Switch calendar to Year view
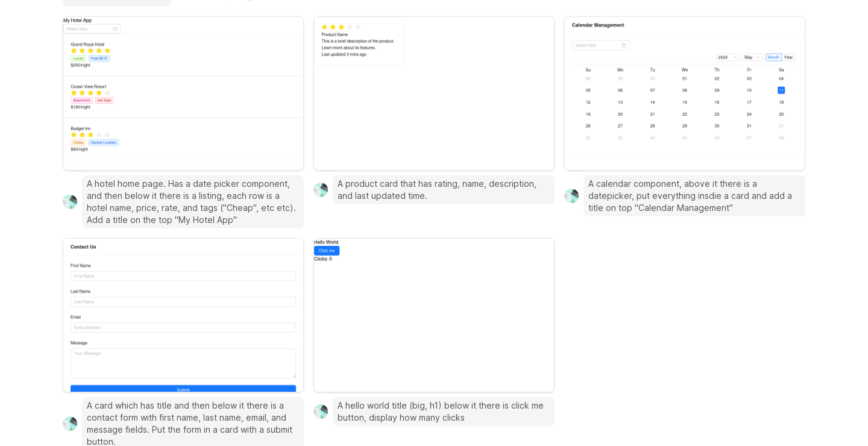 point(788,57)
